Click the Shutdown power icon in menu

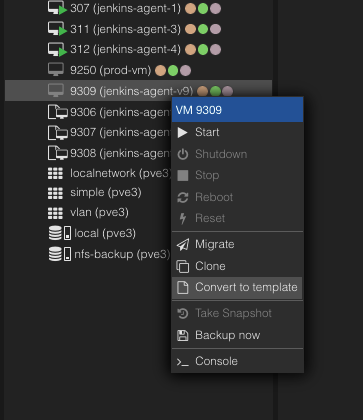[183, 154]
